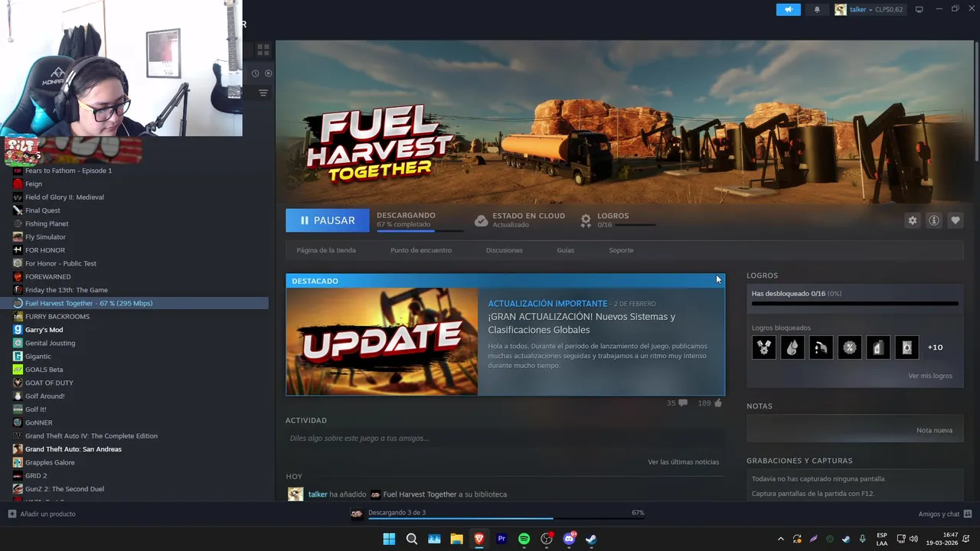This screenshot has width=980, height=551.
Task: Select the water-drop locked achievement icon
Action: [x=792, y=347]
